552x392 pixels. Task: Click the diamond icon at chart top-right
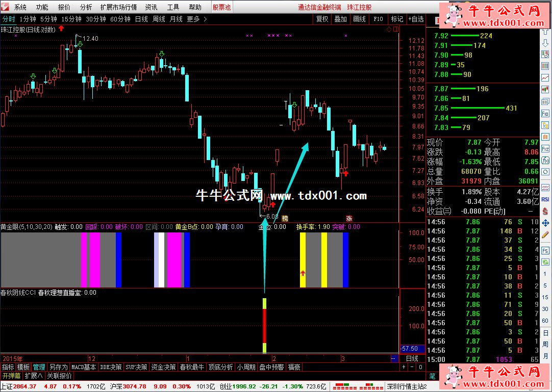(389, 30)
